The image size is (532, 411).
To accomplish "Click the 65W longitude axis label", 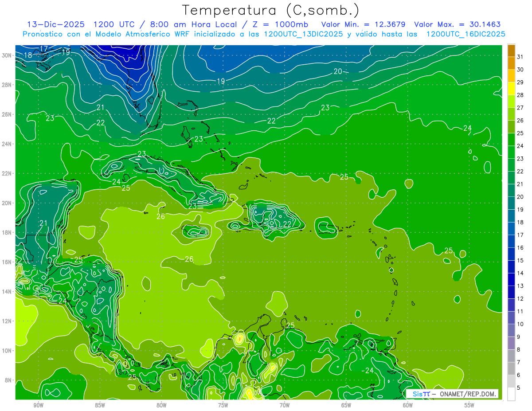I will coord(346,405).
